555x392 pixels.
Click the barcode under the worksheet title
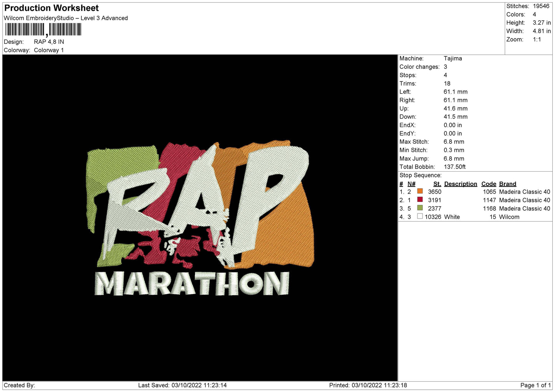[x=43, y=30]
